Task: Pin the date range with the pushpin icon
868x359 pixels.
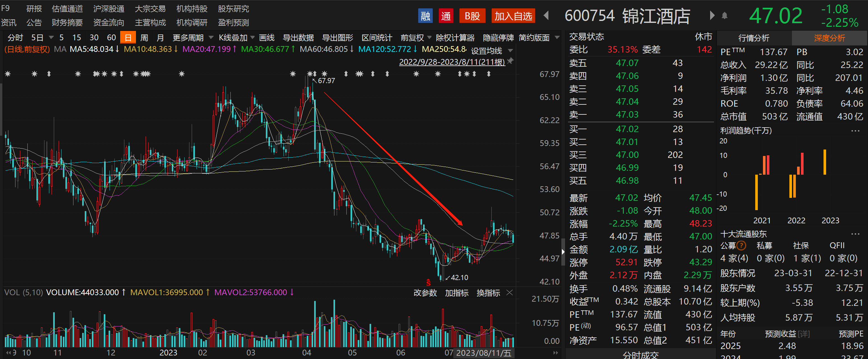Action: tap(510, 61)
